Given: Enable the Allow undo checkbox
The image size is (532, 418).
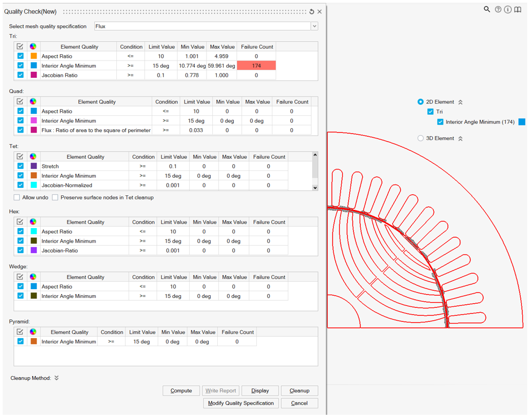Looking at the screenshot, I should [17, 197].
